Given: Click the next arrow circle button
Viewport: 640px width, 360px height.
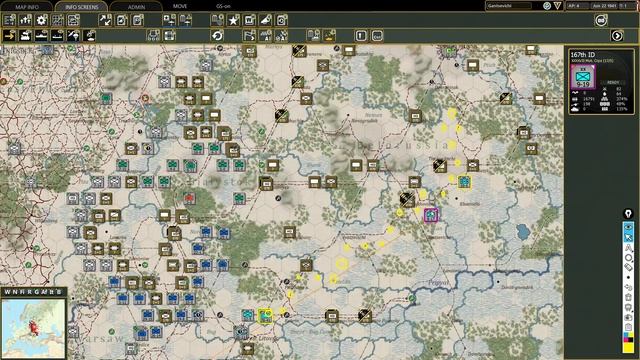Looking at the screenshot, I should (617, 36).
